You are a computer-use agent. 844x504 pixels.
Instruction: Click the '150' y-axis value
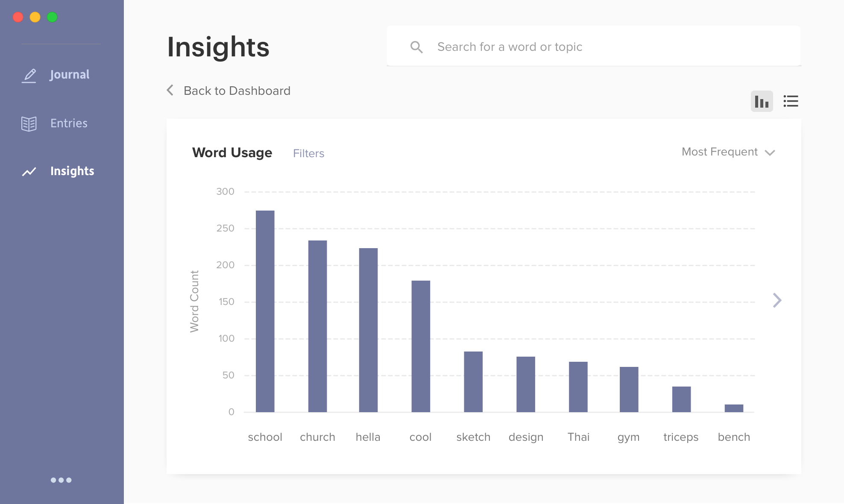pyautogui.click(x=226, y=302)
